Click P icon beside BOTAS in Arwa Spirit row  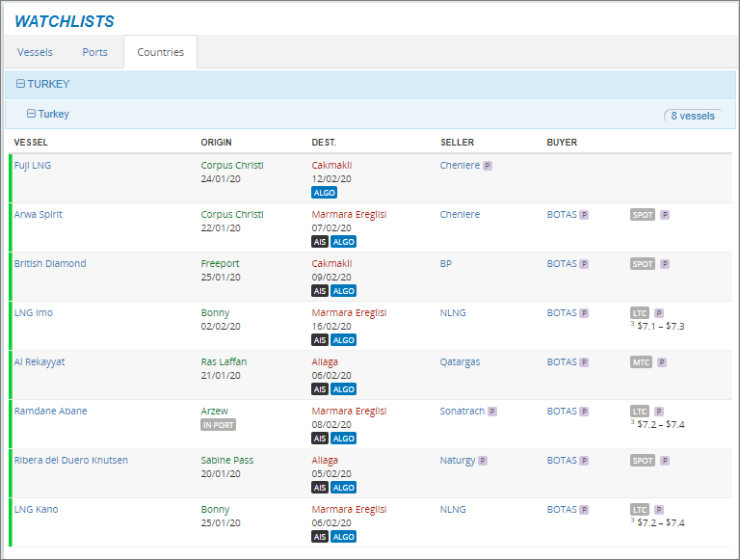584,215
